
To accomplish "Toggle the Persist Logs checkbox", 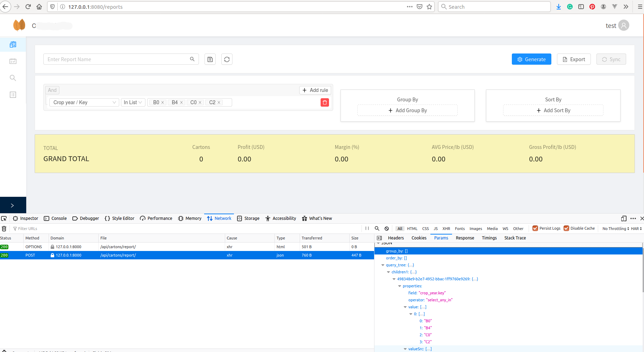I will pyautogui.click(x=535, y=228).
